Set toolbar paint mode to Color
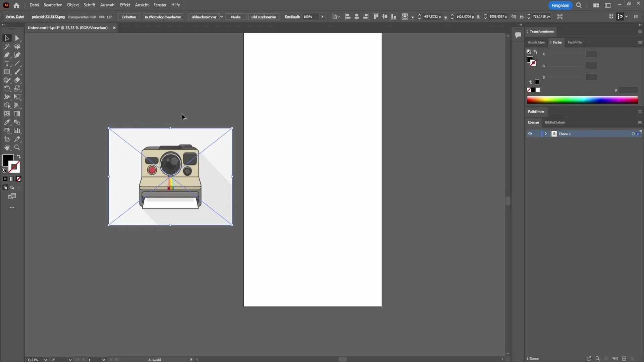The width and height of the screenshot is (644, 362). coord(5,179)
